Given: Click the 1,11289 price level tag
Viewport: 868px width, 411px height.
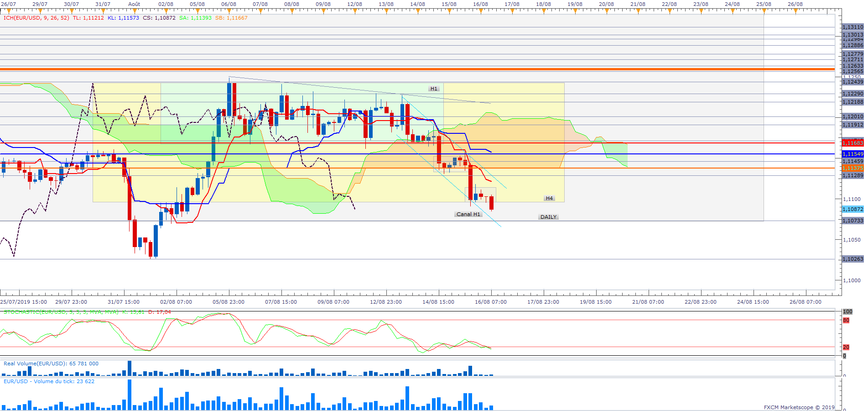Looking at the screenshot, I should pos(852,175).
